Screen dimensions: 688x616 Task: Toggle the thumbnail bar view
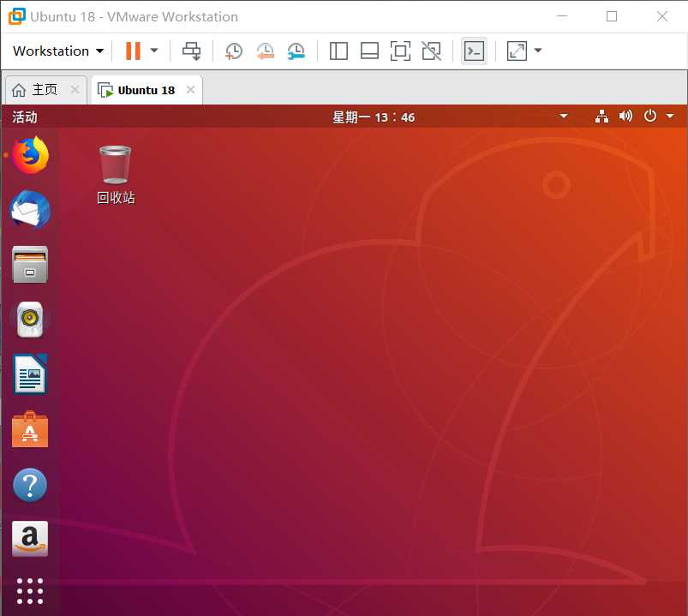[369, 51]
